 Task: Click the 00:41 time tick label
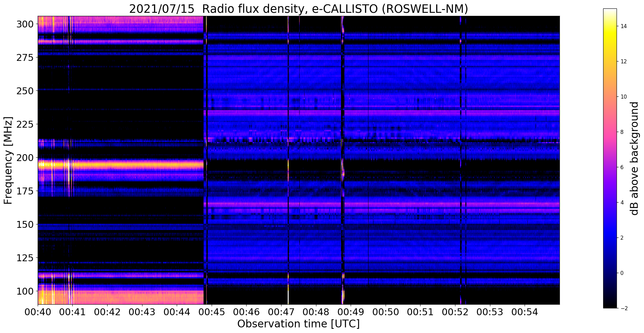point(73,312)
